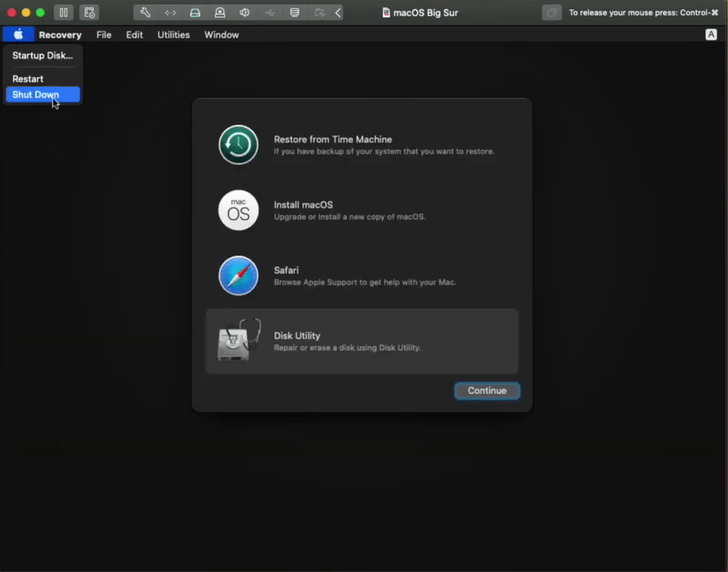Click the hard disk icon in toolbar
Image resolution: width=728 pixels, height=572 pixels.
(195, 13)
